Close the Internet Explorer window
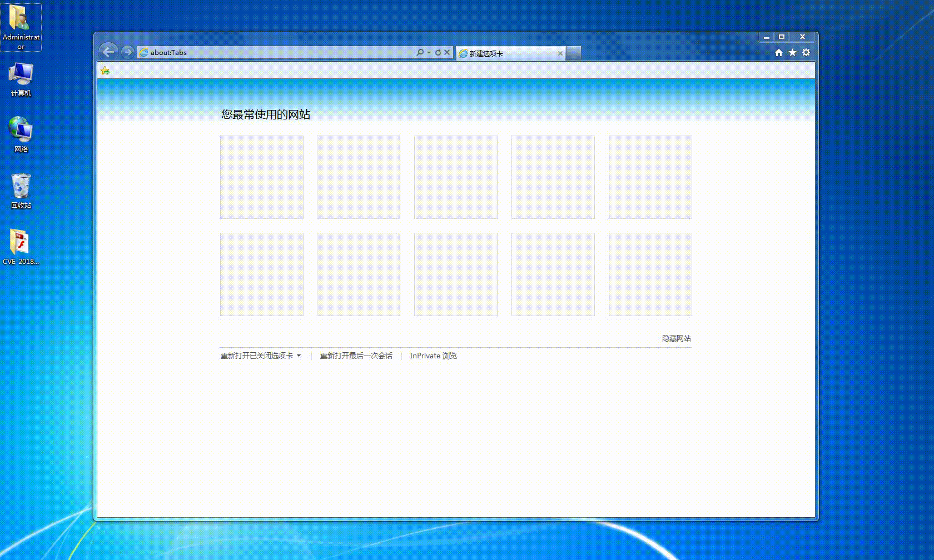934x560 pixels. [802, 37]
